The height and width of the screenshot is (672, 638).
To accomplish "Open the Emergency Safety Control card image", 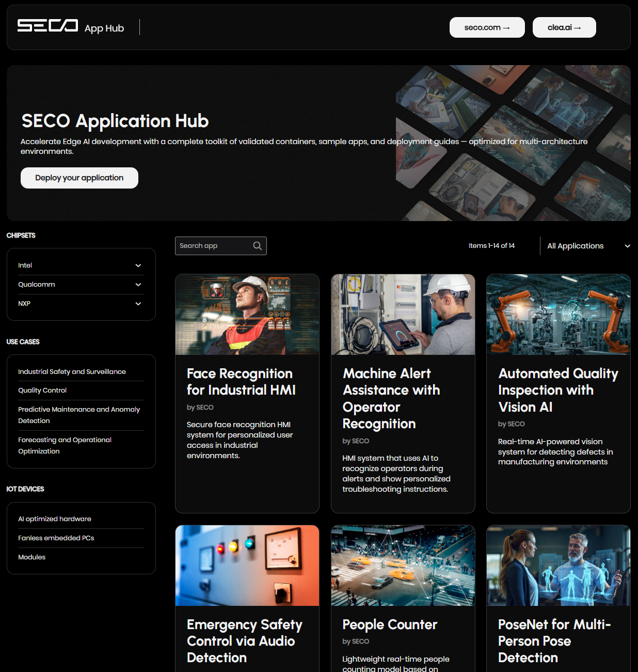I will (x=247, y=565).
